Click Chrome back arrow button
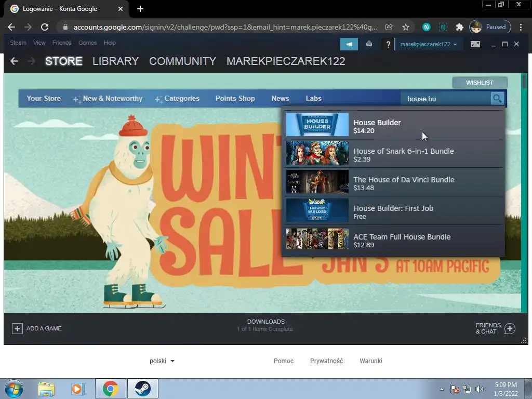Screen dimensions: 532x399 pos(11,27)
